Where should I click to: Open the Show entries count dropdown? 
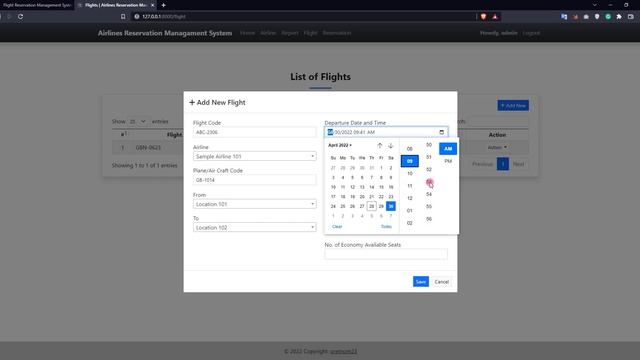(x=138, y=122)
